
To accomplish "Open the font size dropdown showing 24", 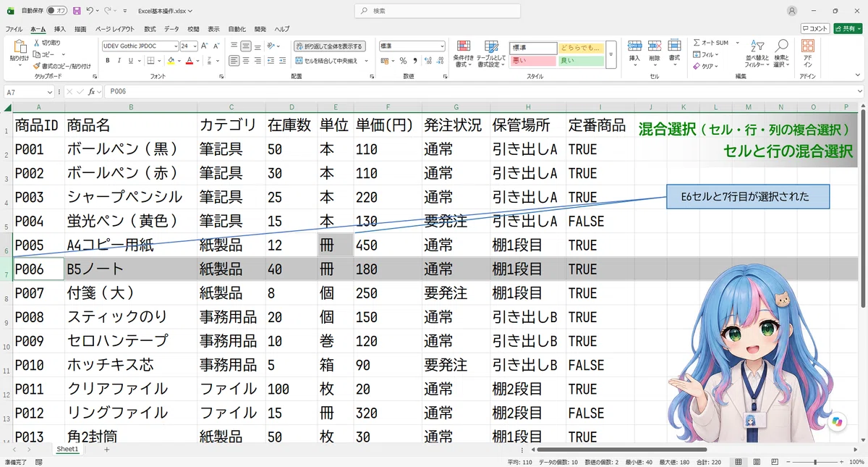I will pos(195,46).
